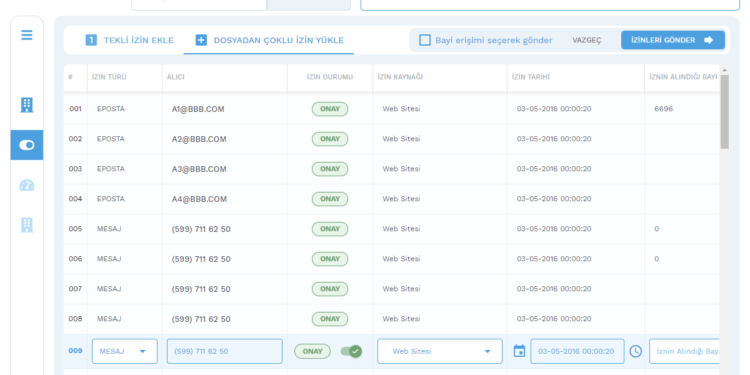Click the ONAY badge in row 005
The width and height of the screenshot is (750, 375).
pyautogui.click(x=330, y=229)
